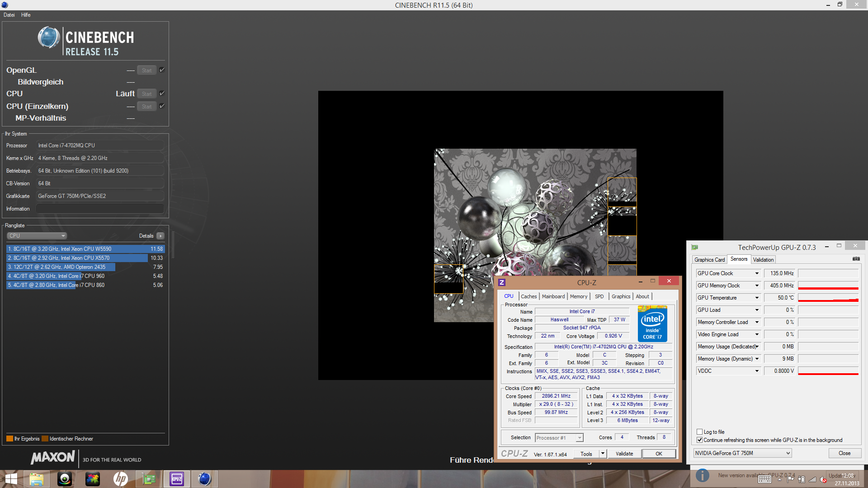Uncheck Continue refreshing in background option
Screen dimensions: 868x488
point(699,440)
